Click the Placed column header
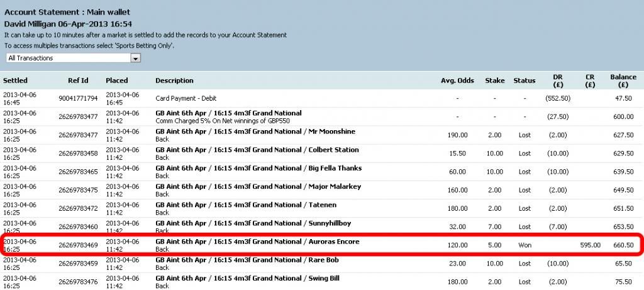Screen dimensions: 644x290 (x=116, y=81)
